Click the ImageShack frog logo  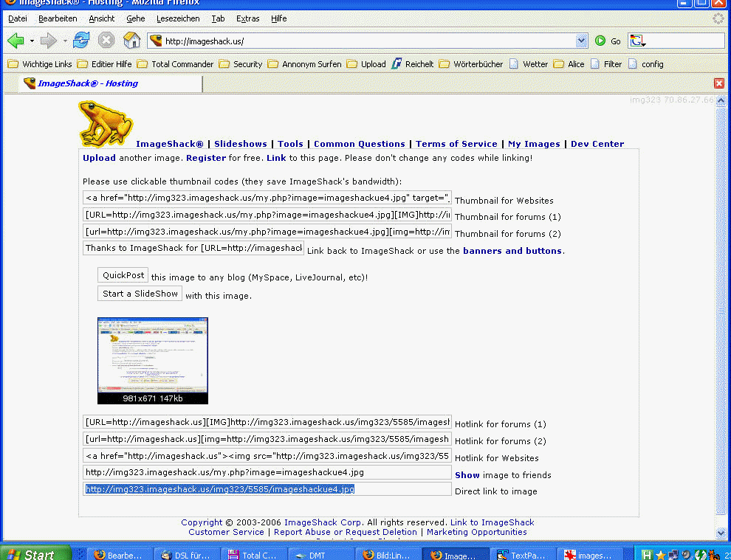tap(106, 123)
